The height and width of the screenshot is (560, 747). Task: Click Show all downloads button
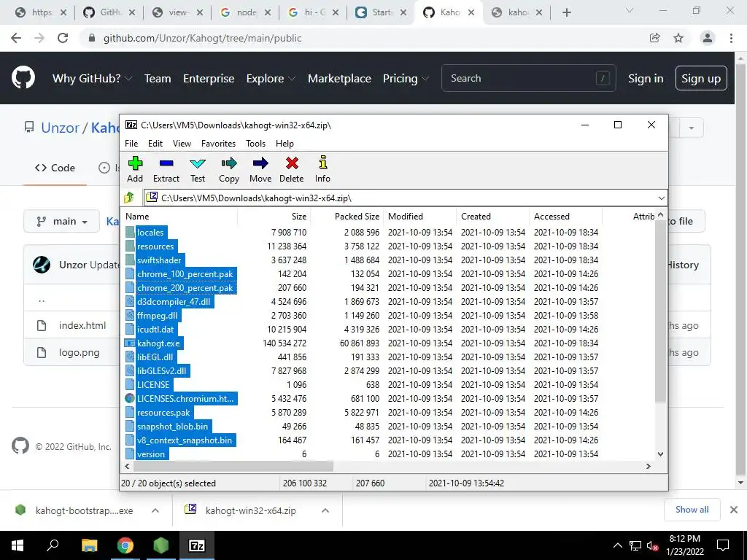(692, 510)
